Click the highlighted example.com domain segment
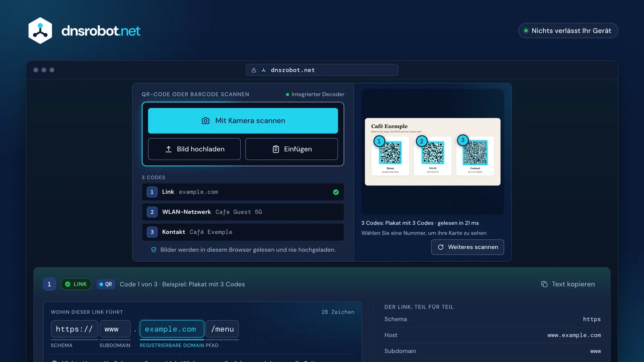 click(172, 329)
